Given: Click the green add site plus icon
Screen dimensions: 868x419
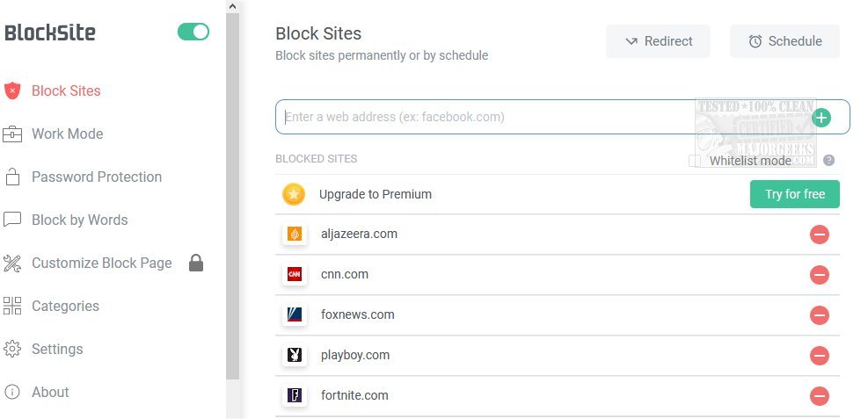Looking at the screenshot, I should click(821, 118).
